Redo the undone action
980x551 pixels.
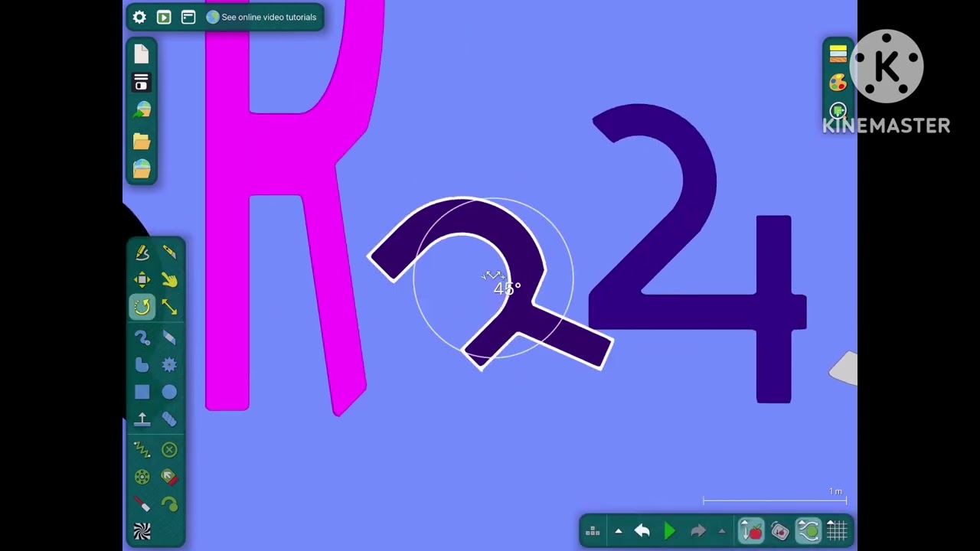(x=697, y=531)
